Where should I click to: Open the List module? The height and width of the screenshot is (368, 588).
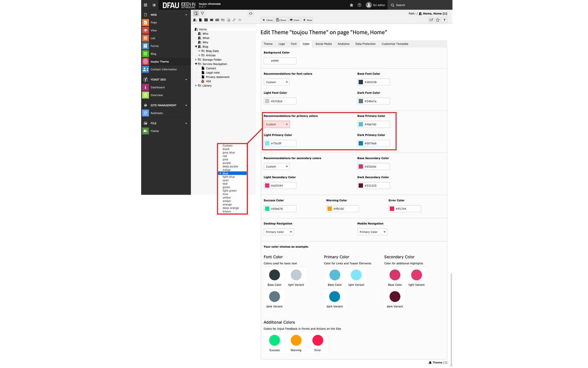click(166, 38)
